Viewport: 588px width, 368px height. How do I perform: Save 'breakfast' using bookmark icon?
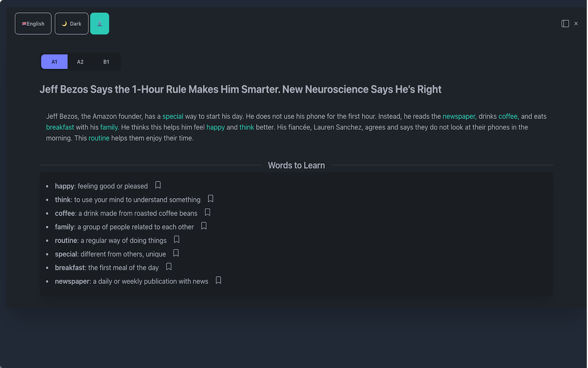169,267
